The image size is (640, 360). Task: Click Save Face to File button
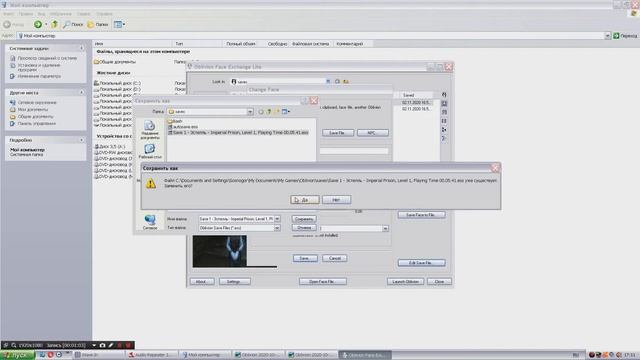422,215
